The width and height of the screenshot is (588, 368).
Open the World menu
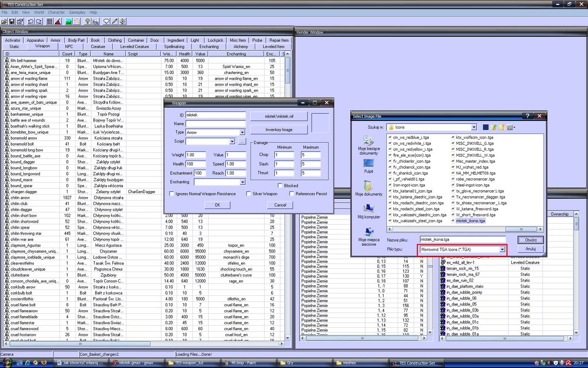pyautogui.click(x=39, y=13)
